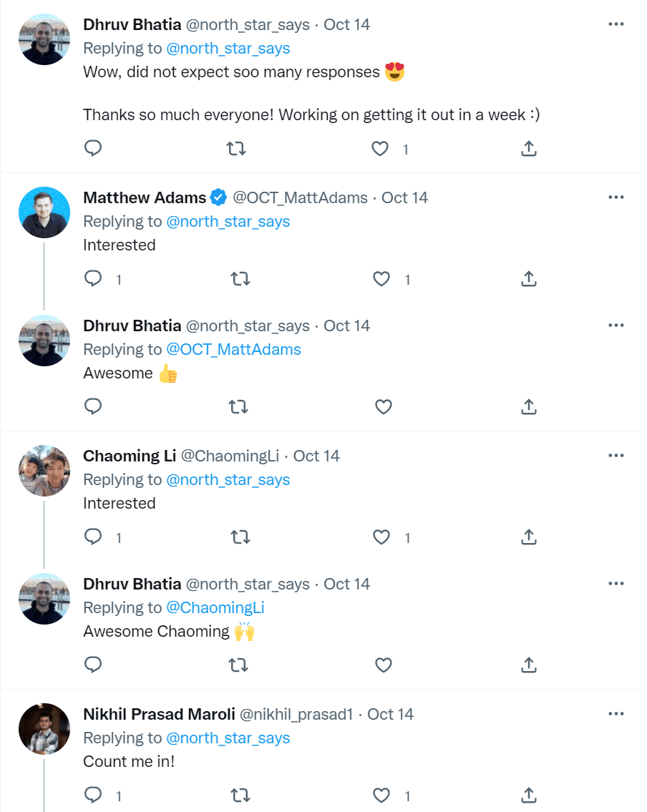The height and width of the screenshot is (812, 647).
Task: Open the @ChaomingLi reply mention link
Action: point(215,607)
